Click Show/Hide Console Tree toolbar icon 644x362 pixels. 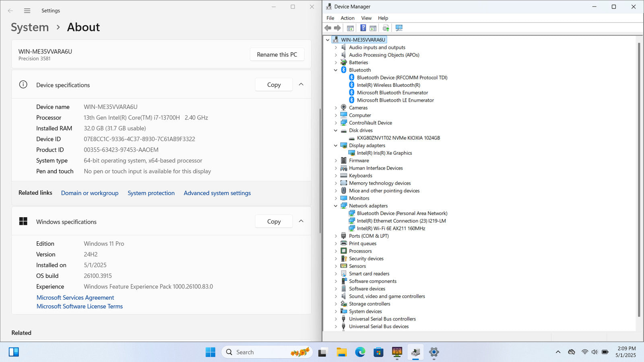(x=350, y=28)
